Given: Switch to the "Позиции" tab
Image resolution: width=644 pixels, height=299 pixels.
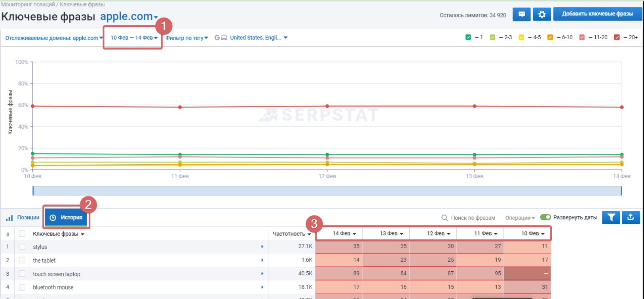Looking at the screenshot, I should click(23, 217).
